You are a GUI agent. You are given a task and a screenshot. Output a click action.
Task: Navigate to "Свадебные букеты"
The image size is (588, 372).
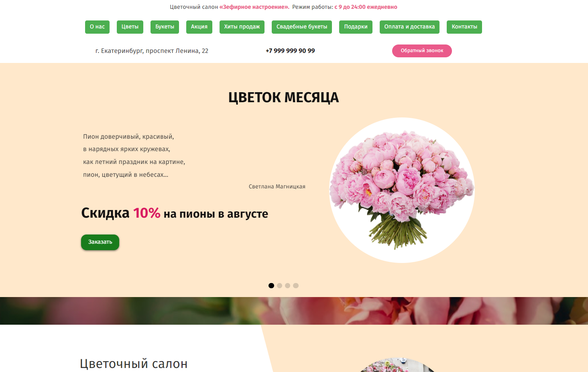pos(302,27)
